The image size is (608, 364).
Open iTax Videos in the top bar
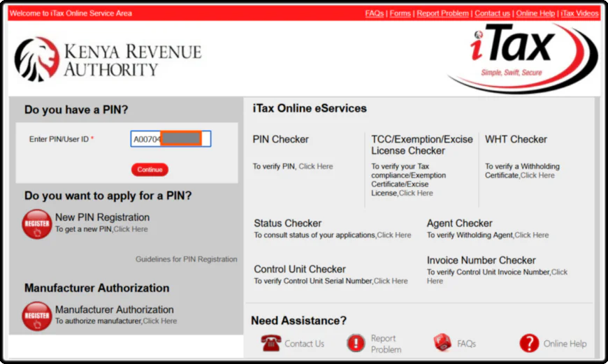point(579,13)
